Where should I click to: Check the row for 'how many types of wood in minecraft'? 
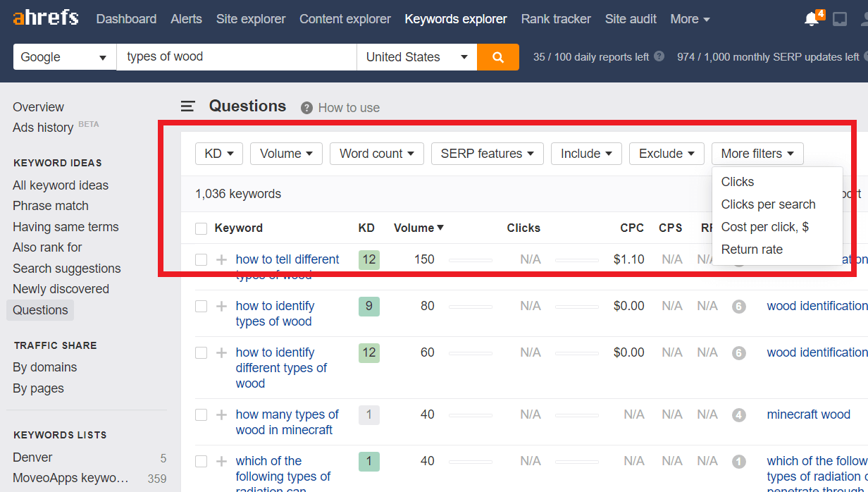pos(201,414)
